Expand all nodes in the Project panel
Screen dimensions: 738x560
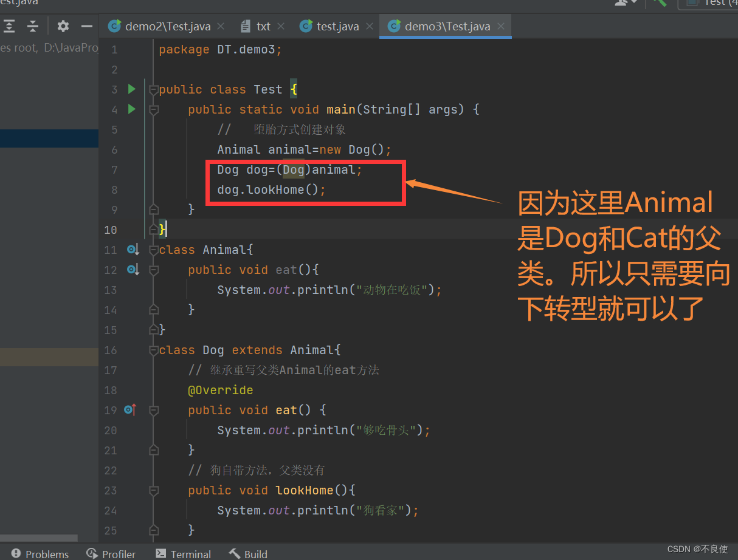pos(9,26)
